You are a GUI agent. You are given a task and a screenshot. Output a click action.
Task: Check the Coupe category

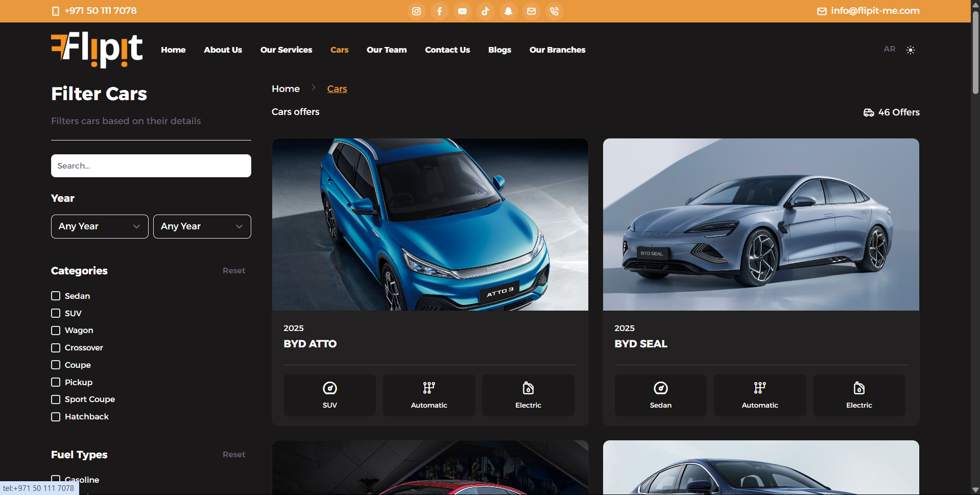coord(56,365)
